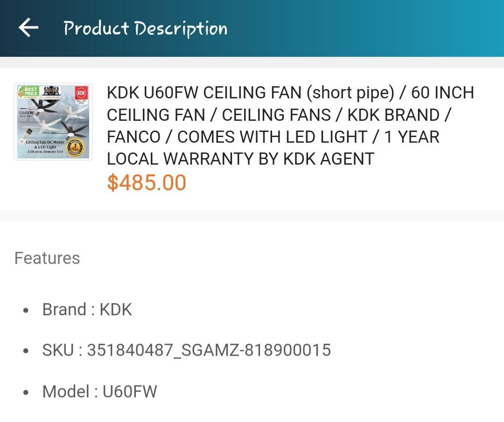The width and height of the screenshot is (504, 422).
Task: Open the product thumbnail image
Action: [53, 122]
